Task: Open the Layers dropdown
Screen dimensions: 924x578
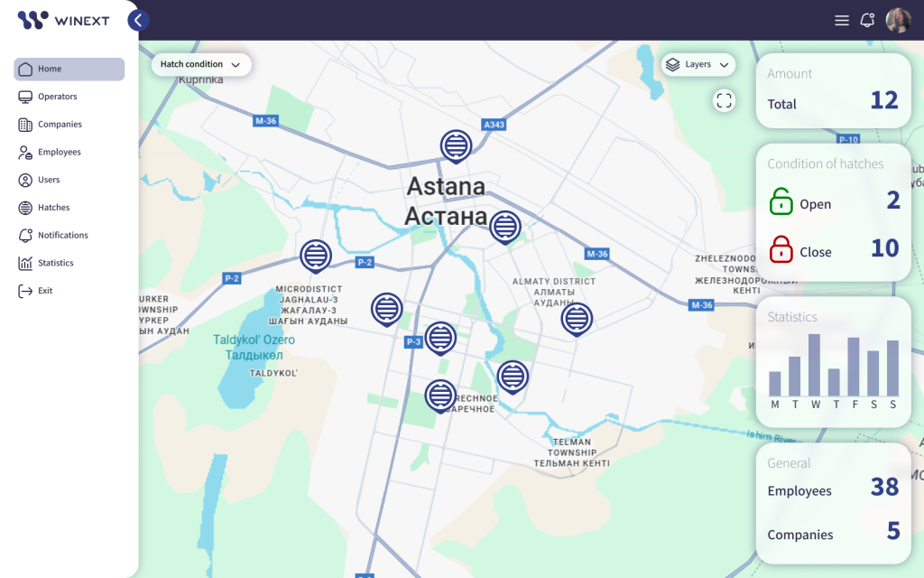Action: tap(698, 65)
